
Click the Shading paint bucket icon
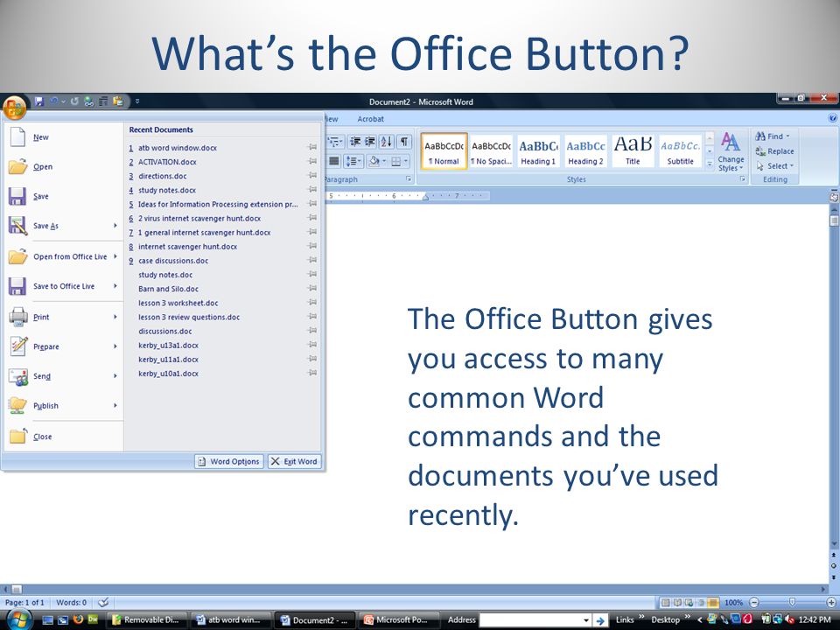[374, 161]
